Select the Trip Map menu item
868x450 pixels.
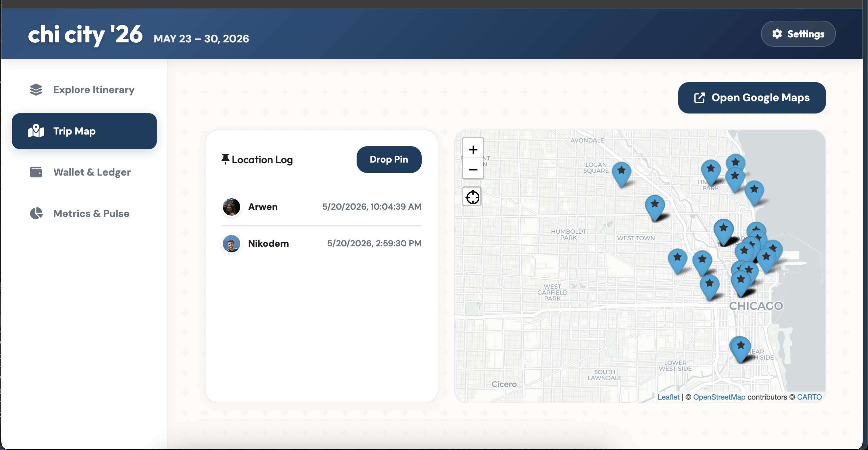(84, 131)
